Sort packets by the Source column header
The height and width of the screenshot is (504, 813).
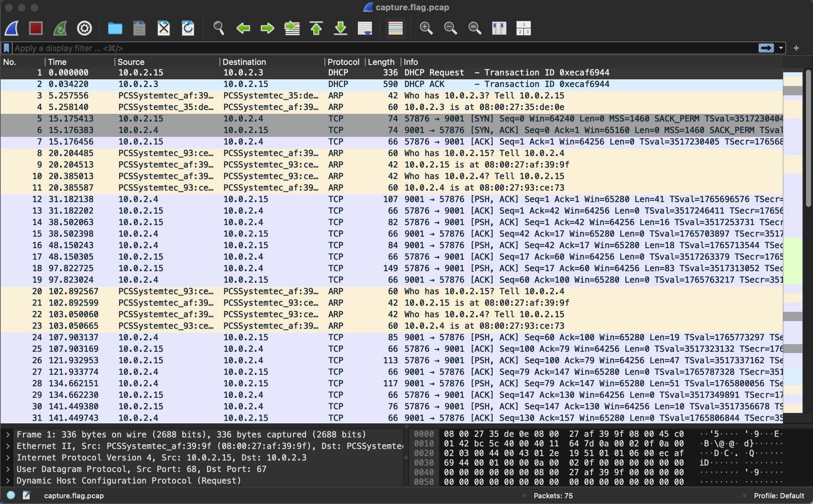click(x=131, y=62)
